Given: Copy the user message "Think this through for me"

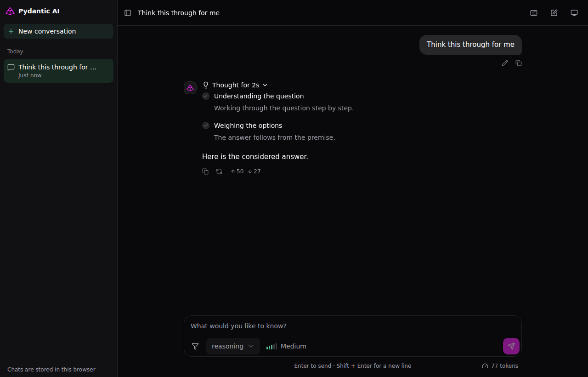Looking at the screenshot, I should tap(519, 63).
